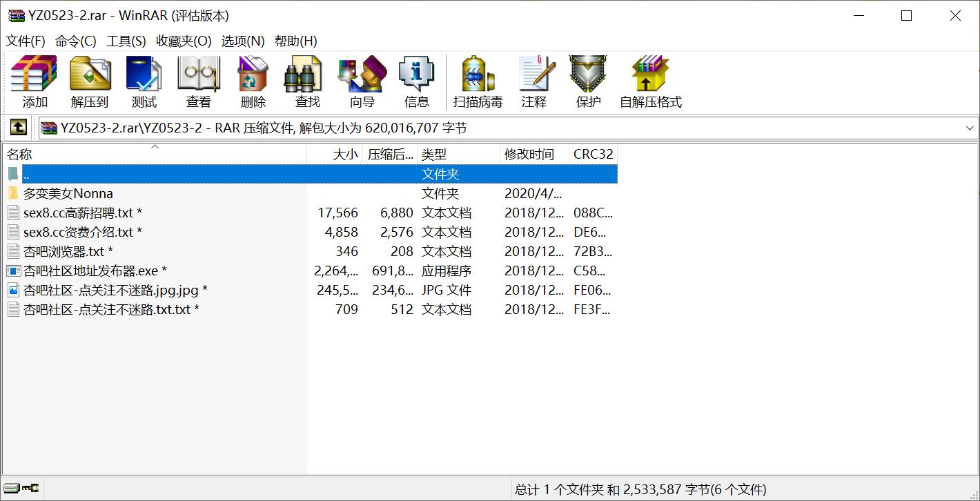The width and height of the screenshot is (980, 501).
Task: Click the JPG icon of 杏吧社区-点关注不迷路.jpg.jpg
Action: [13, 290]
